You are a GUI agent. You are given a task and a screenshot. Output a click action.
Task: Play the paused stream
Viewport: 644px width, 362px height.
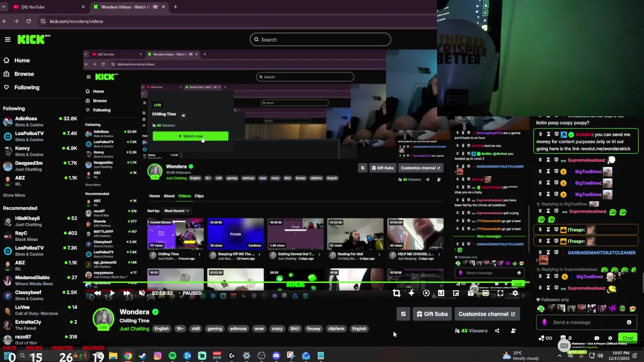(112, 293)
